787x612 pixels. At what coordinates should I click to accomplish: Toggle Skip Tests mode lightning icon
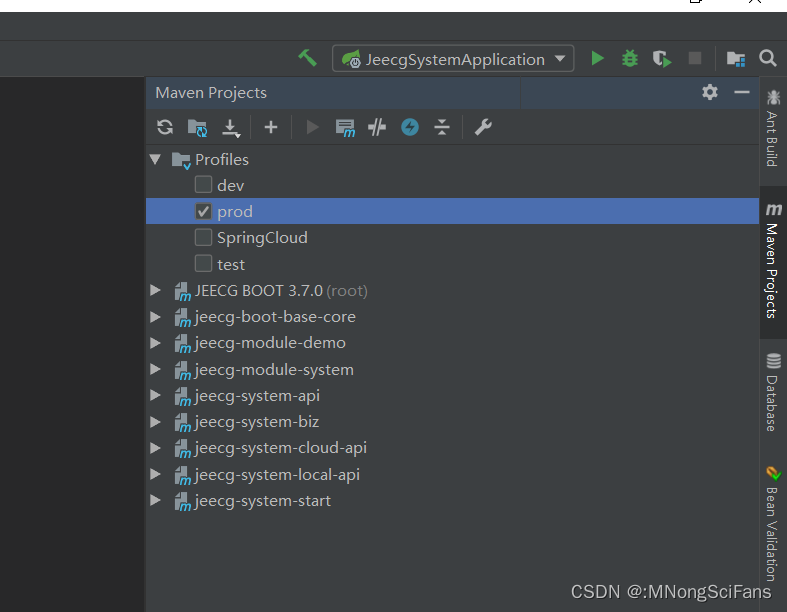[410, 127]
